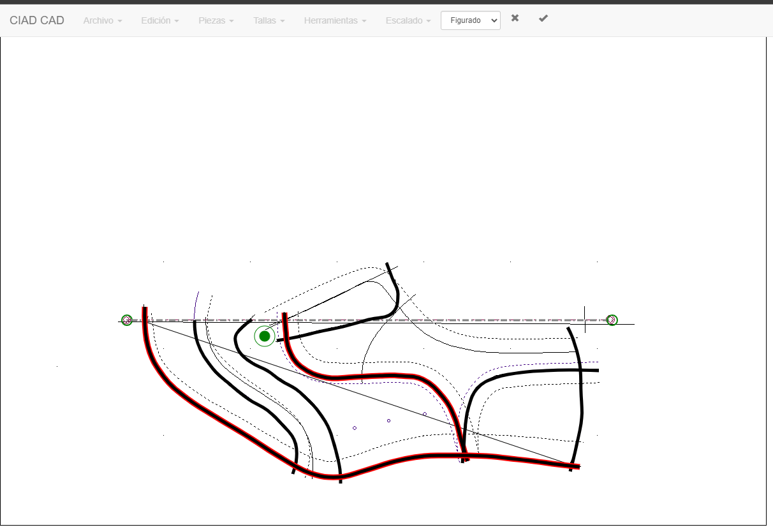773x532 pixels.
Task: Click the crosshair marker near right endpoint
Action: [x=585, y=319]
